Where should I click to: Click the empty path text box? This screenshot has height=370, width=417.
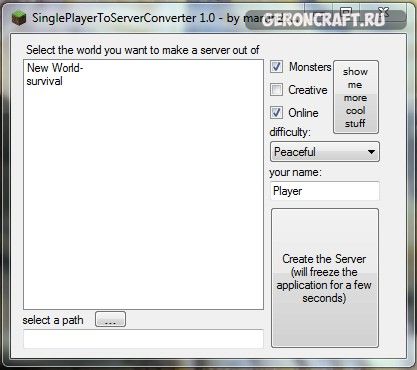coord(143,339)
